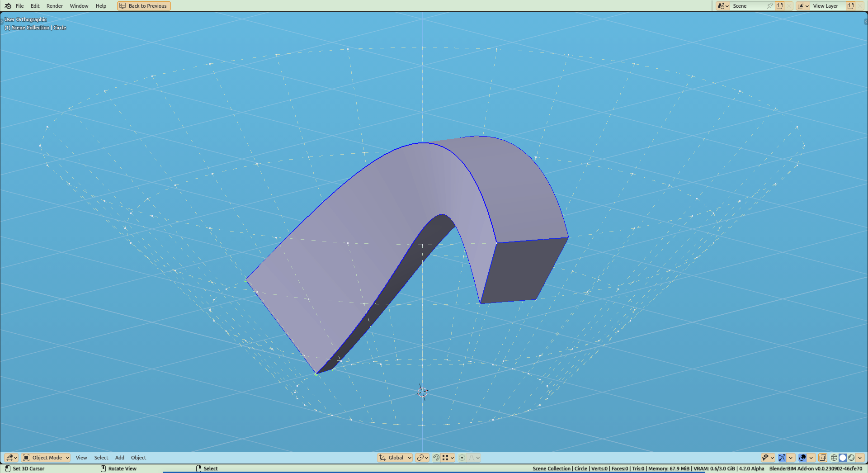
Task: Open the Render menu
Action: coord(55,6)
